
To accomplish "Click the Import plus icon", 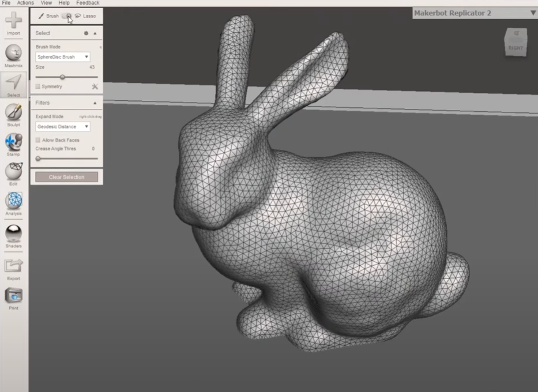I will pos(13,20).
